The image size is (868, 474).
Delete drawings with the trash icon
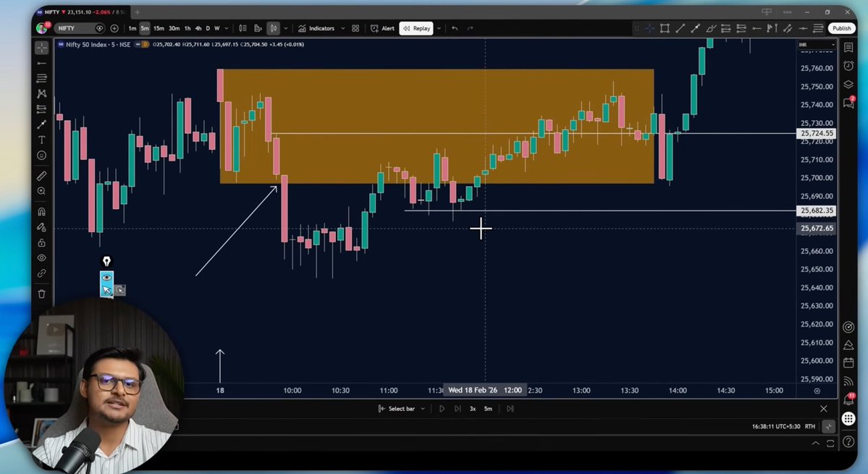pos(41,293)
